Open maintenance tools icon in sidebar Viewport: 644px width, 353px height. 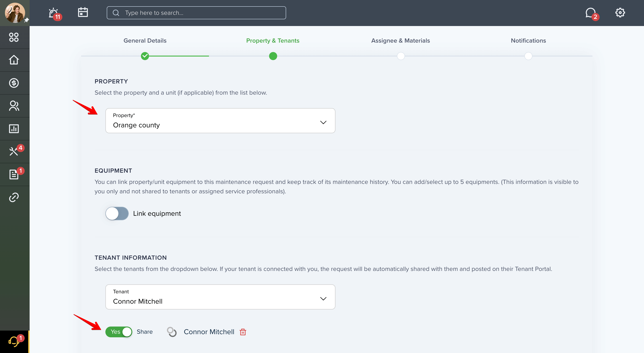click(14, 152)
